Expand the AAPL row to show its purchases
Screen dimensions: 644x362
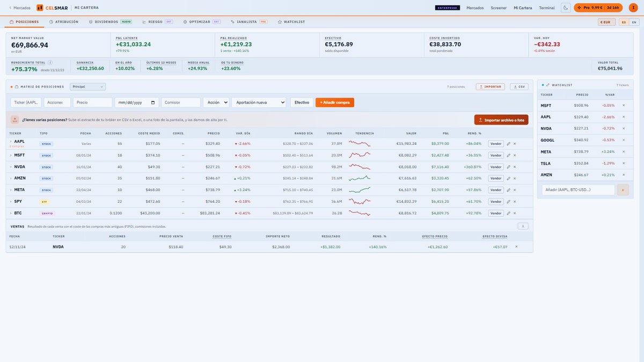tap(10, 142)
